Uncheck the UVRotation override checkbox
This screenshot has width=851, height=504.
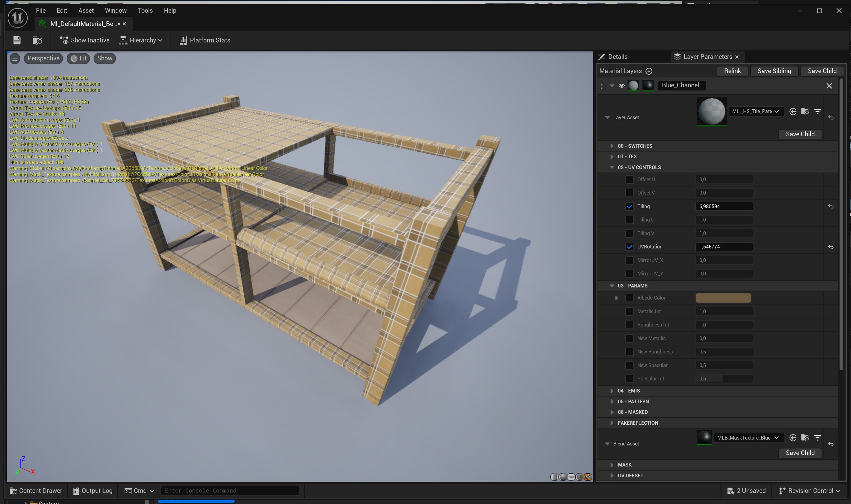(x=629, y=247)
